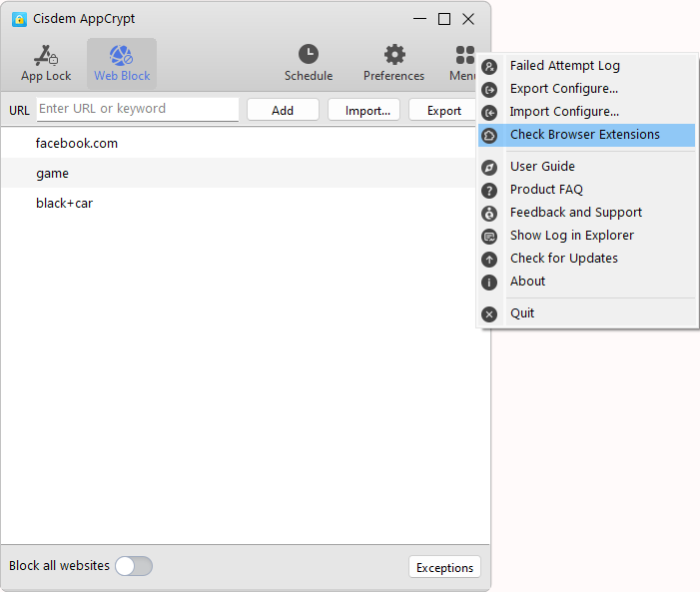Open Preferences gear icon
Screen dimensions: 700x592
(x=394, y=55)
